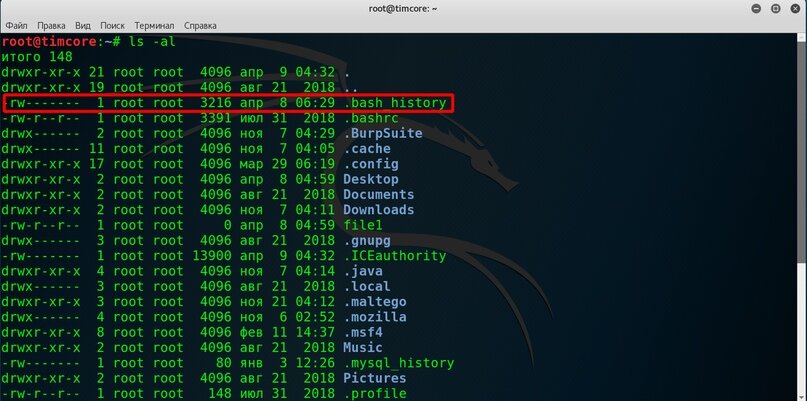This screenshot has width=807, height=401.
Task: Click the size value 3391
Action: tap(216, 118)
